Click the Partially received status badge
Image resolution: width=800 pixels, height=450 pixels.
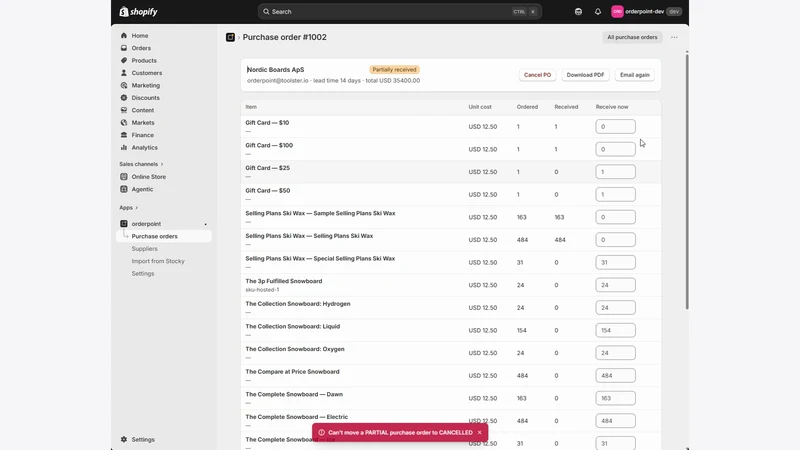(x=394, y=69)
